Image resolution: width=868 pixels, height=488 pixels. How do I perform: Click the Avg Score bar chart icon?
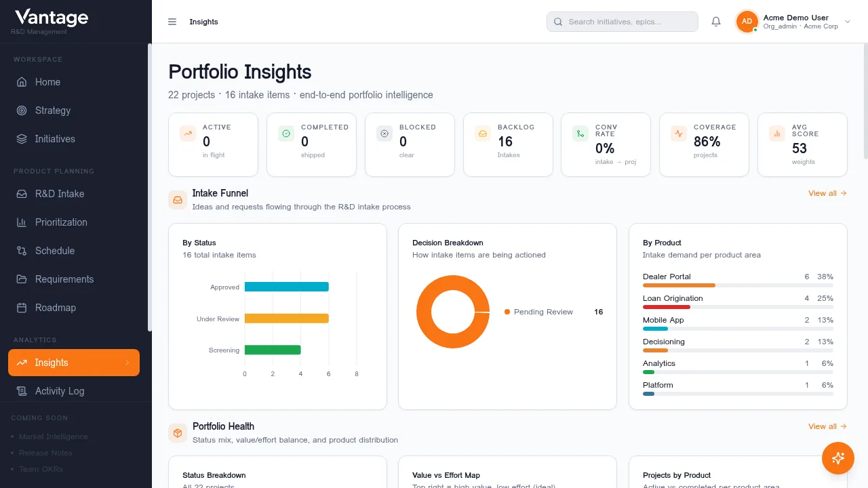tap(777, 134)
